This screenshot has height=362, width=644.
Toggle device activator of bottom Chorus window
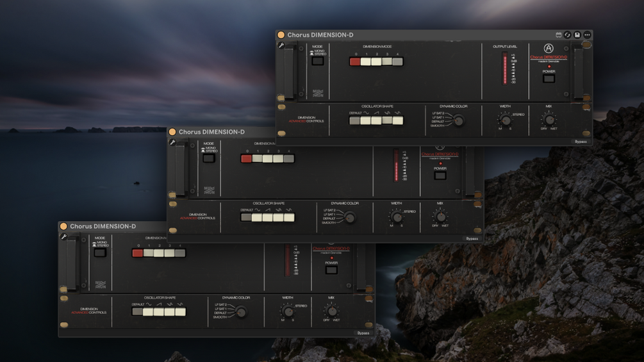click(x=63, y=226)
